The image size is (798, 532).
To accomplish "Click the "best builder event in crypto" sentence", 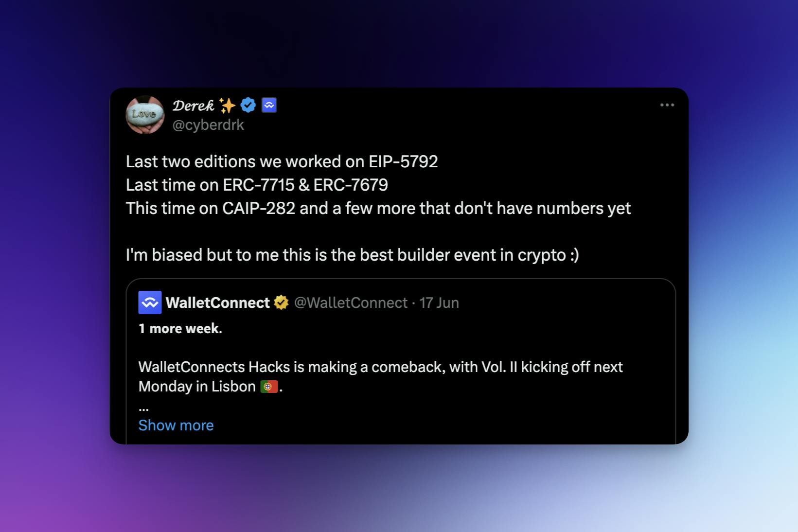I will [352, 255].
